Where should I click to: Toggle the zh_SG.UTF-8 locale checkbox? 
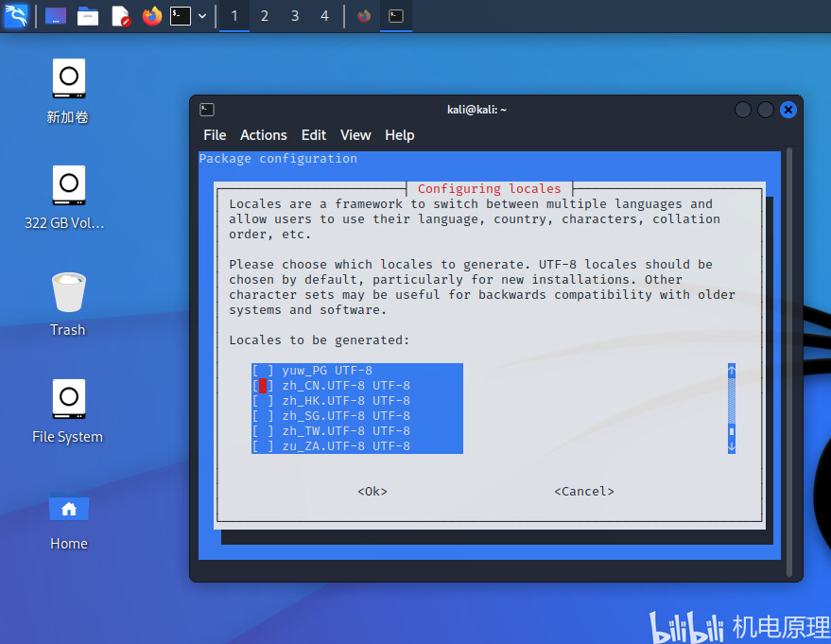pyautogui.click(x=263, y=415)
